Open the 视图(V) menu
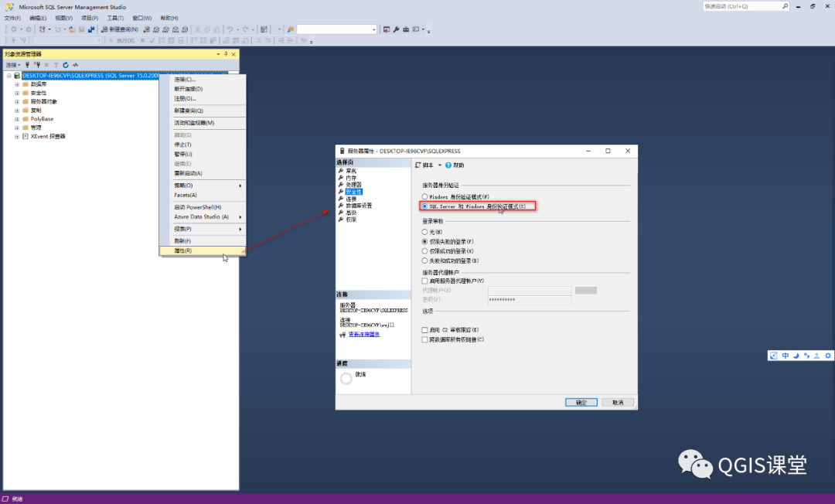This screenshot has height=504, width=835. tap(63, 18)
